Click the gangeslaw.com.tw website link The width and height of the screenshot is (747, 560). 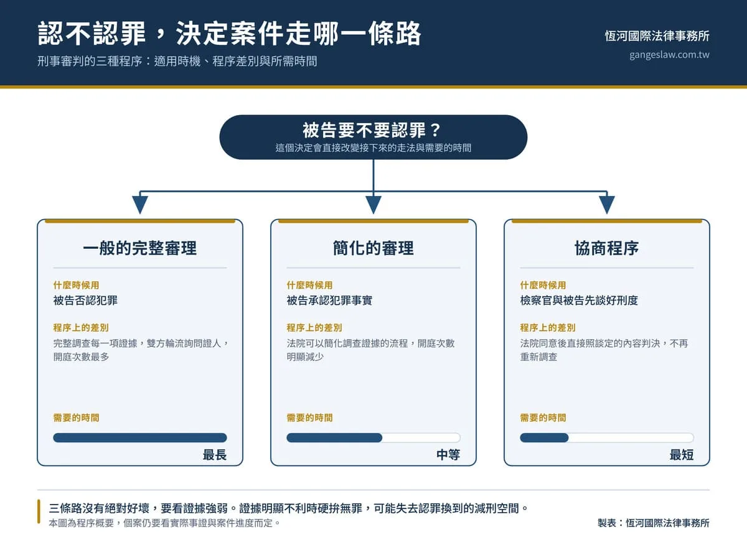669,55
